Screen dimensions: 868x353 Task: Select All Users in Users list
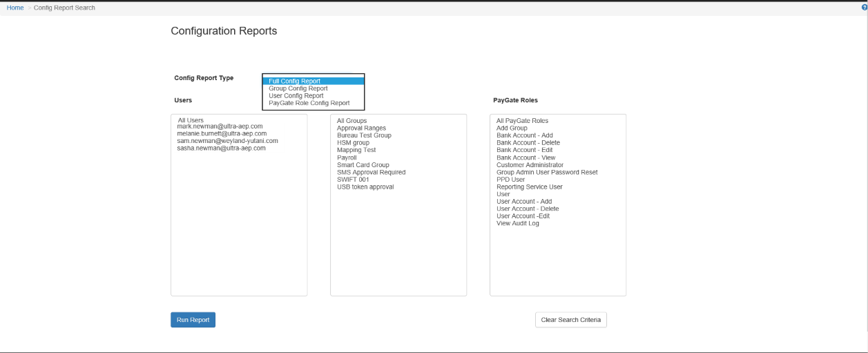coord(191,120)
